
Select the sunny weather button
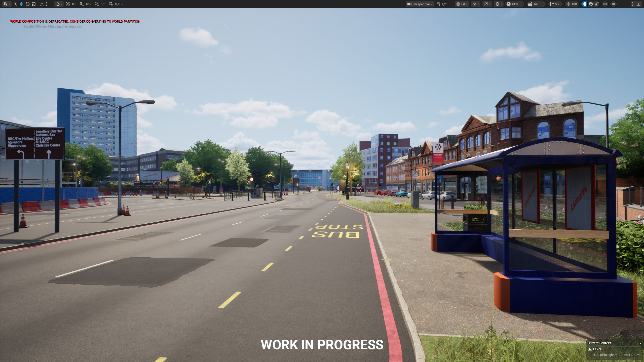[x=584, y=4]
